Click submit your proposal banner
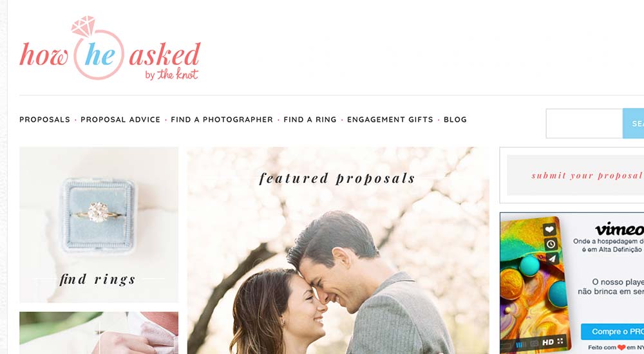Image resolution: width=644 pixels, height=354 pixels. pos(575,175)
